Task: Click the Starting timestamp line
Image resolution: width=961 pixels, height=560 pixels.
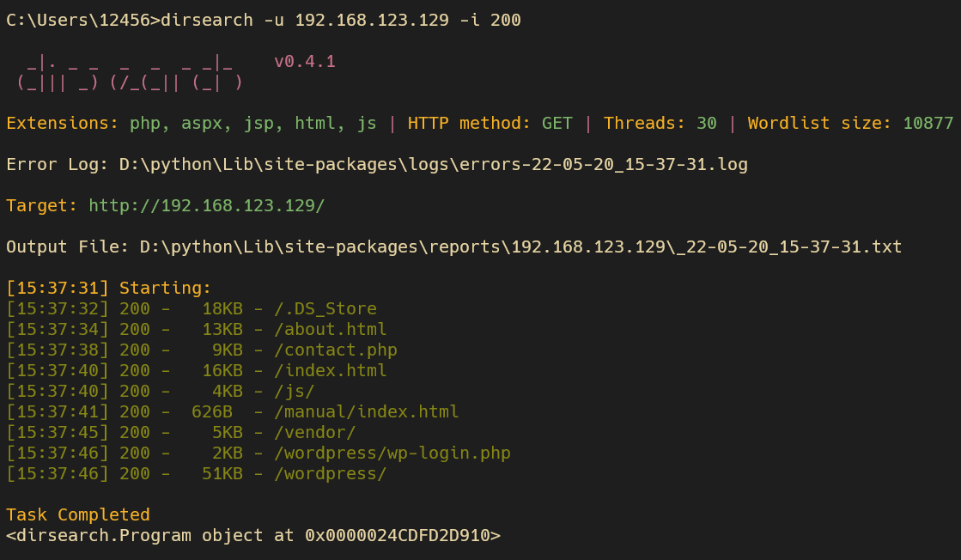Action: pyautogui.click(x=108, y=288)
